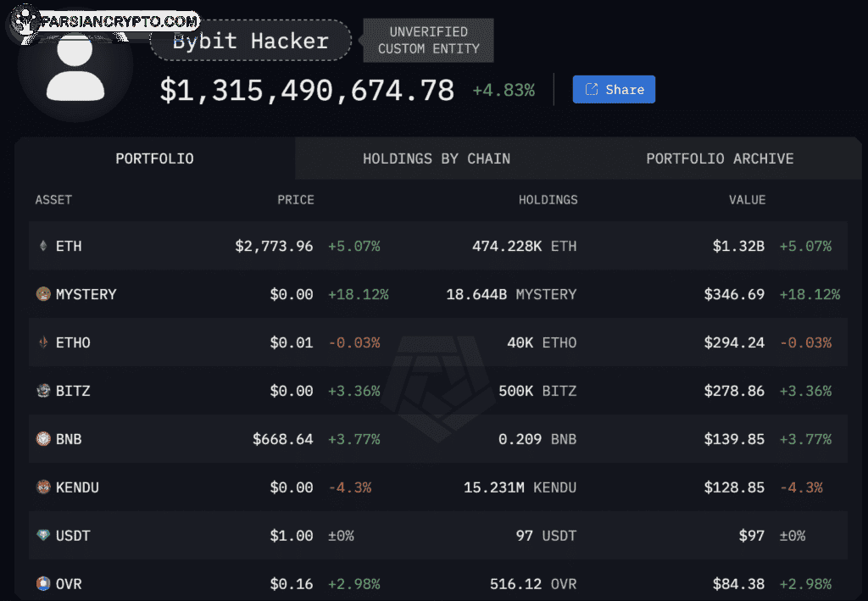The height and width of the screenshot is (601, 868).
Task: Click the $139.85 BNB value
Action: pyautogui.click(x=734, y=439)
